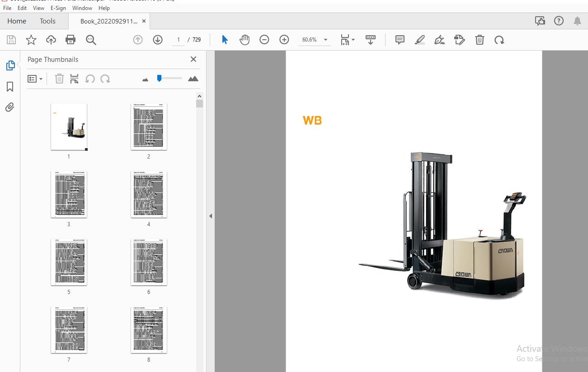Open the Help question mark icon
Image resolution: width=588 pixels, height=372 pixels.
(x=559, y=21)
